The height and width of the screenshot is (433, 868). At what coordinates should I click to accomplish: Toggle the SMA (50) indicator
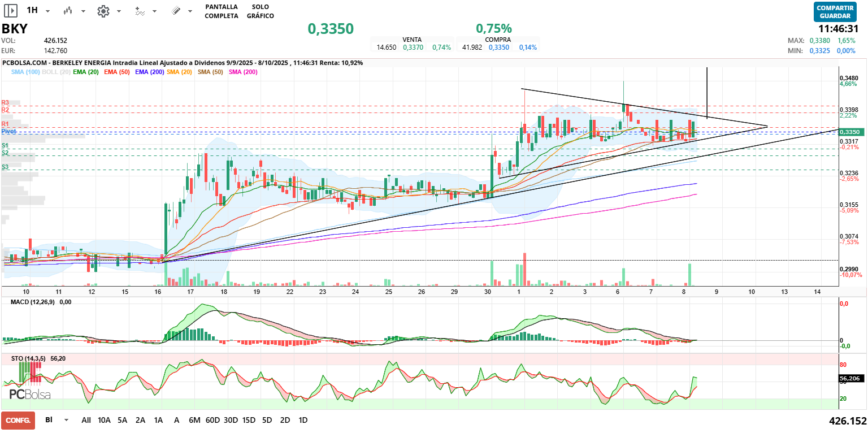[210, 72]
